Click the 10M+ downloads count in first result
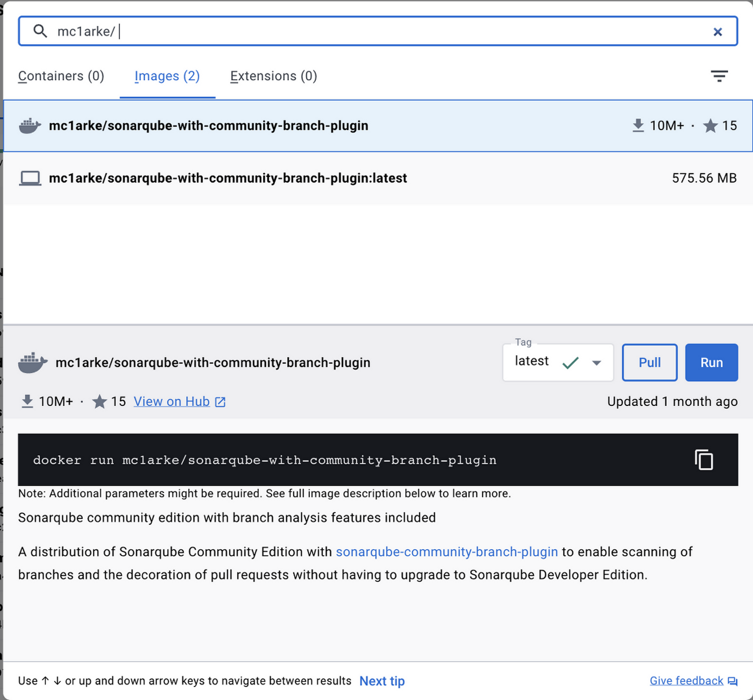The width and height of the screenshot is (753, 700). tap(667, 125)
